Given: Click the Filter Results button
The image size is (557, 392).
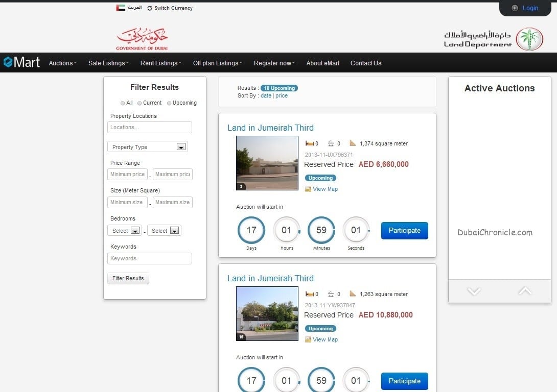Looking at the screenshot, I should click(x=128, y=278).
